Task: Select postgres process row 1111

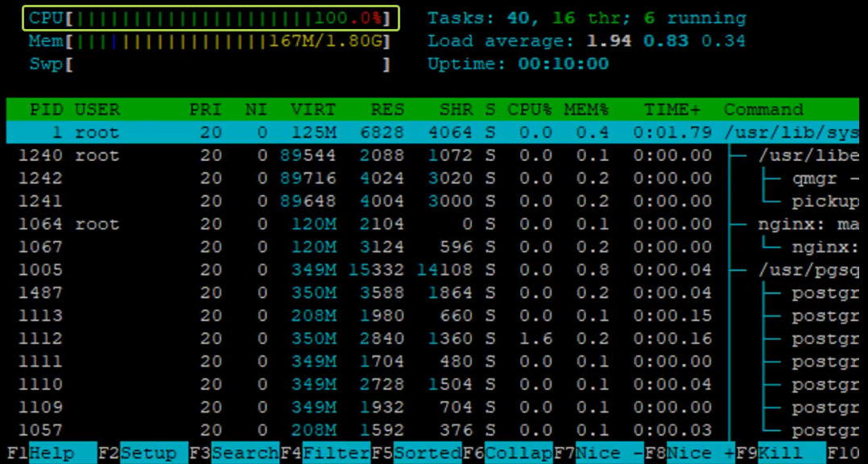Action: click(x=432, y=362)
